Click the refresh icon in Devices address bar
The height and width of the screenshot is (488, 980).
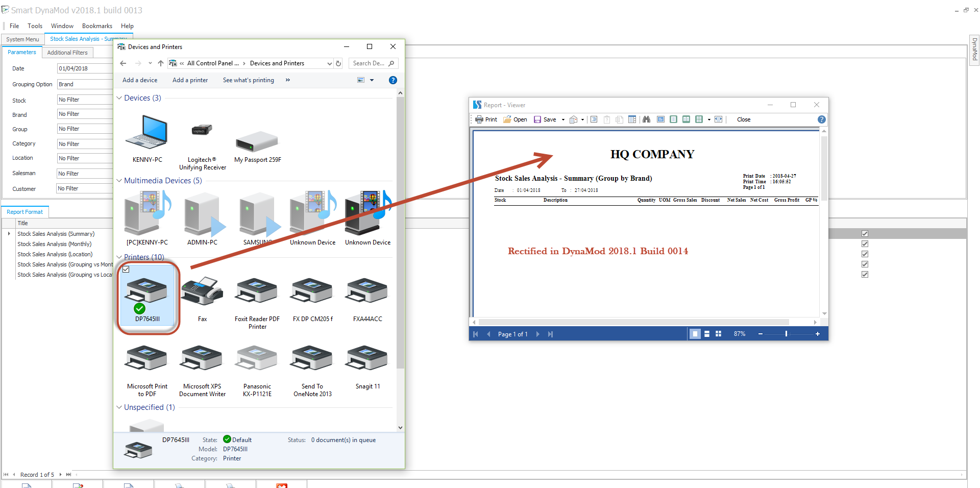pos(338,63)
